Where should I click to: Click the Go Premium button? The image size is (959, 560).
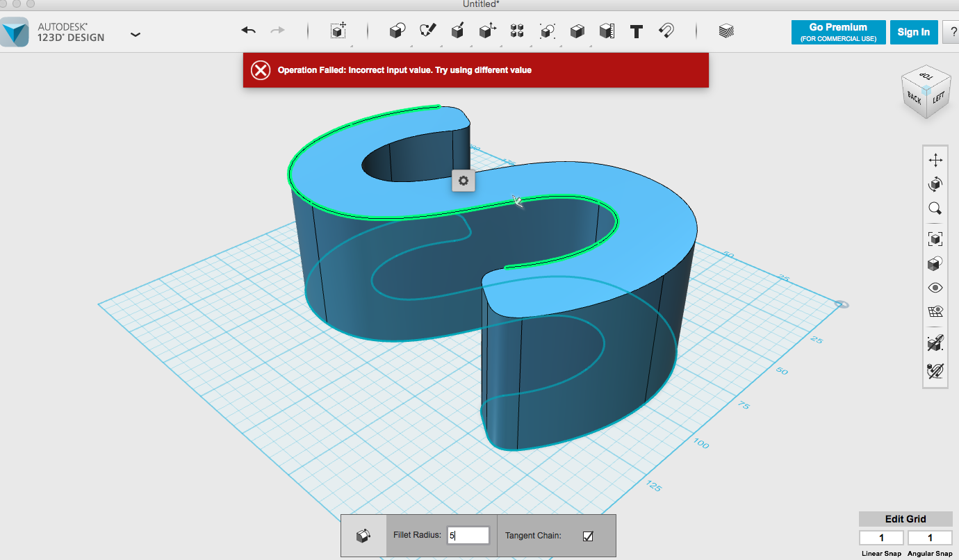click(x=838, y=32)
